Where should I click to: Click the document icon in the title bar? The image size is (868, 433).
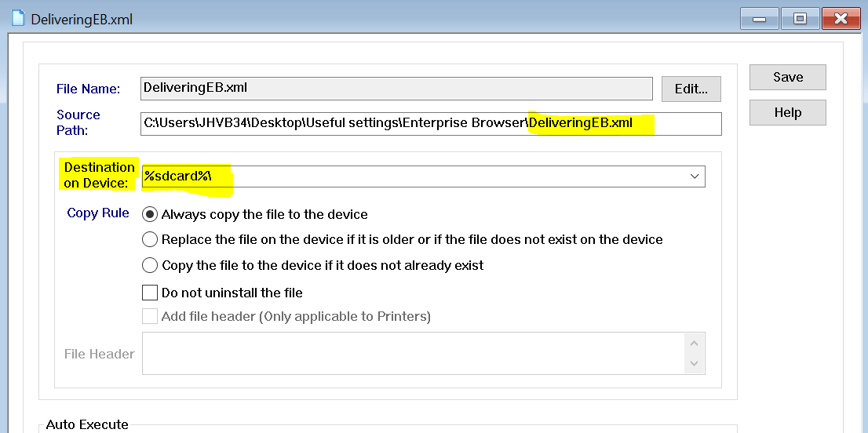pyautogui.click(x=17, y=19)
